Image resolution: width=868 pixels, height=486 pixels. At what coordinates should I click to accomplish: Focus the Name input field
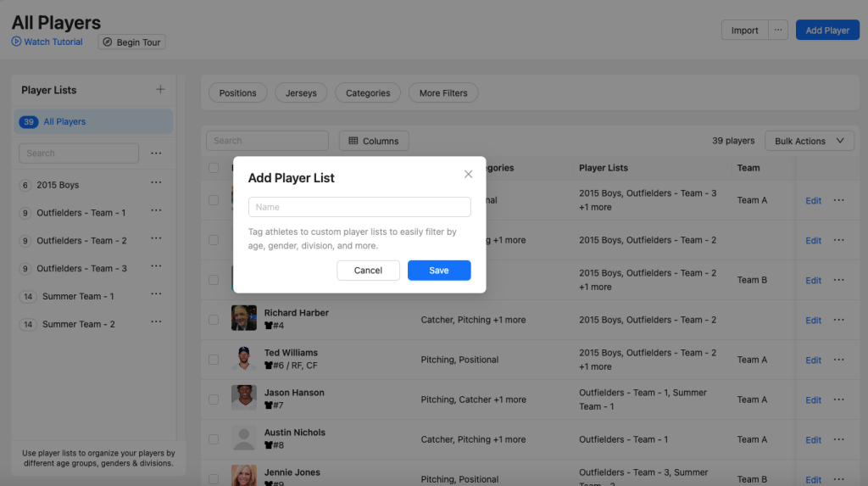click(x=359, y=207)
